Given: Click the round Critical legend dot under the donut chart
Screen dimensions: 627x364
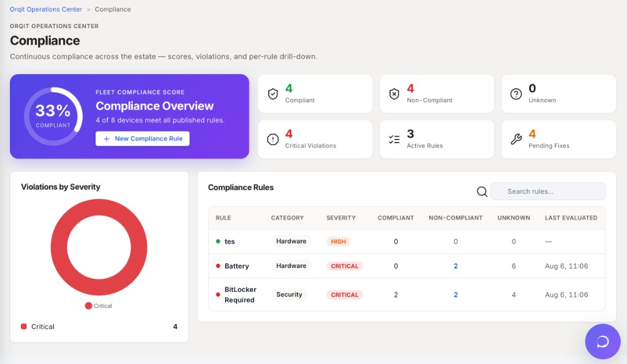Looking at the screenshot, I should click(88, 306).
